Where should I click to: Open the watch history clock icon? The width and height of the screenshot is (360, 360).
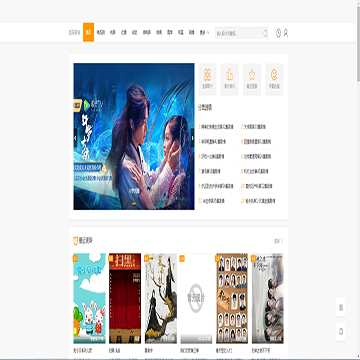(x=278, y=33)
